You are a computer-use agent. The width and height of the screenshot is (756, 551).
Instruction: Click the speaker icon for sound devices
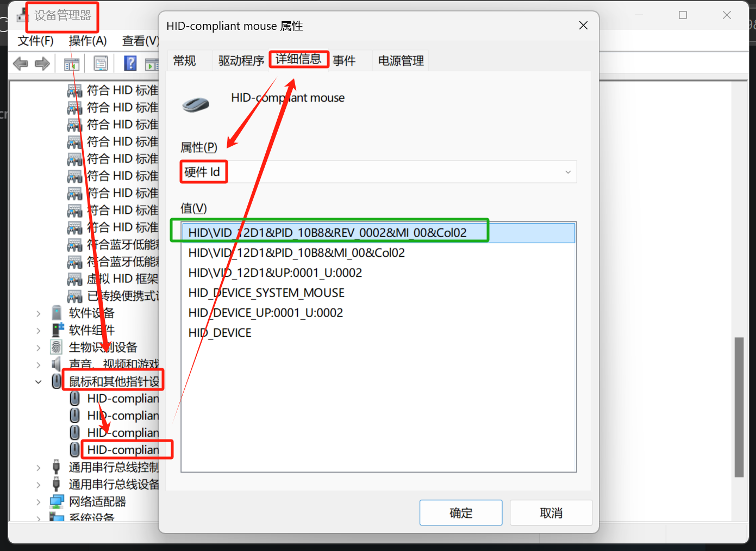click(57, 364)
